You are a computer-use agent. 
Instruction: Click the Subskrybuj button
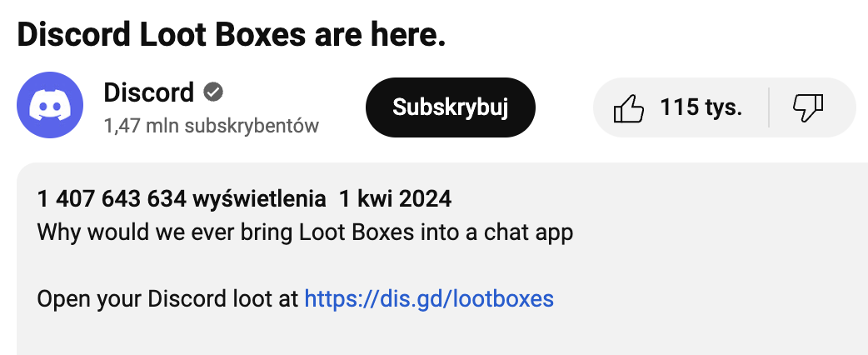point(450,107)
